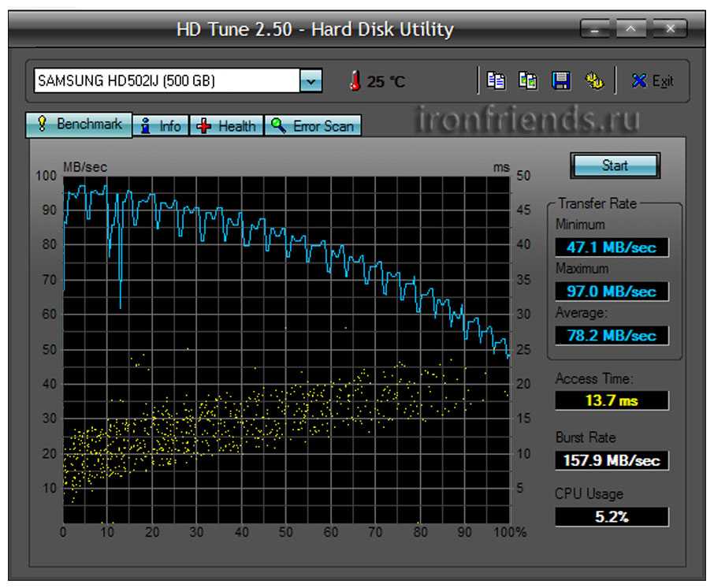
Task: Switch to the Benchmark tab
Action: coord(79,125)
